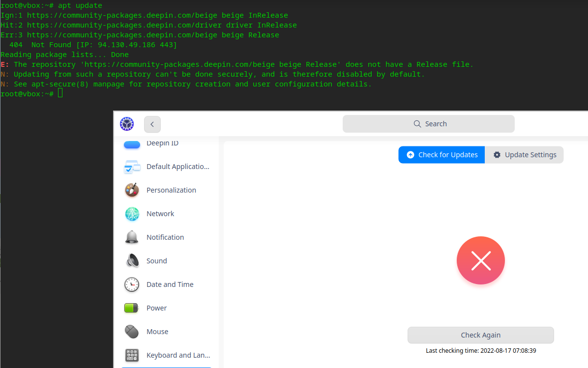Switch to Check for Updates tab
The width and height of the screenshot is (588, 368).
pyautogui.click(x=441, y=155)
